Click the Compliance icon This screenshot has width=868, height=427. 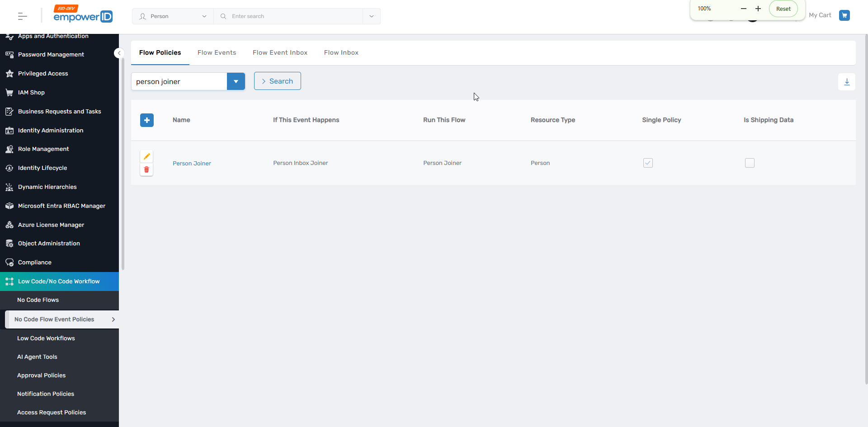(9, 263)
